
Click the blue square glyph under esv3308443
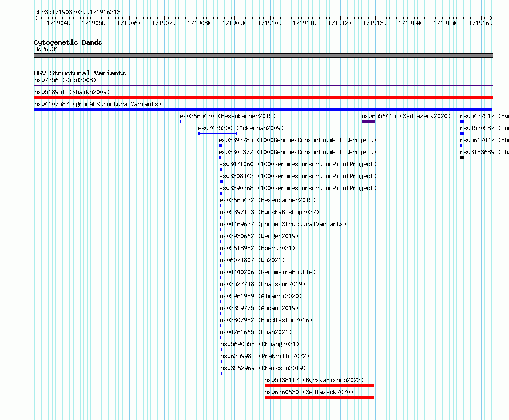[221, 182]
